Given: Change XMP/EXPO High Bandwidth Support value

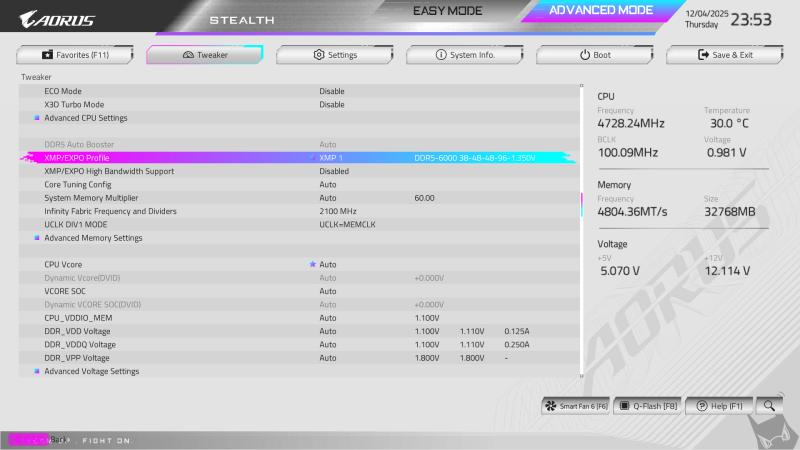Looking at the screenshot, I should [x=334, y=171].
